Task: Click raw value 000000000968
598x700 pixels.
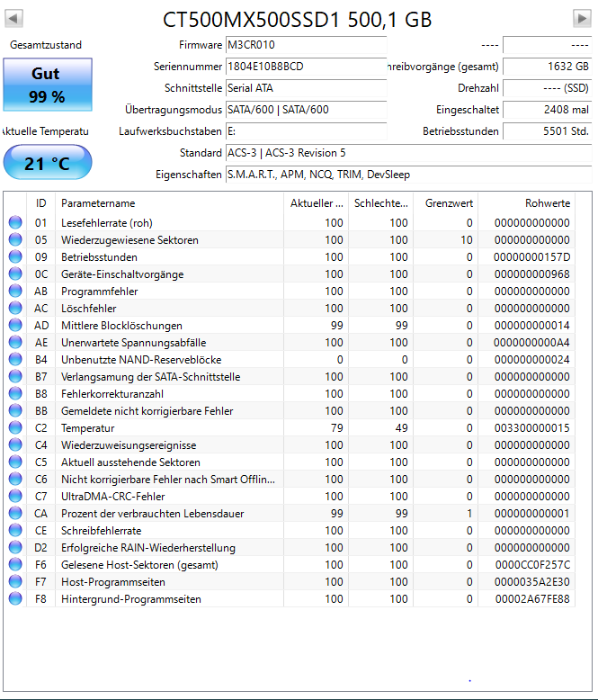Action: [532, 274]
